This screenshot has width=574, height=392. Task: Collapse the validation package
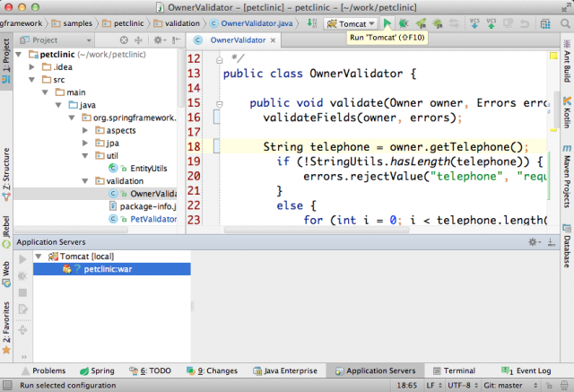pos(85,181)
